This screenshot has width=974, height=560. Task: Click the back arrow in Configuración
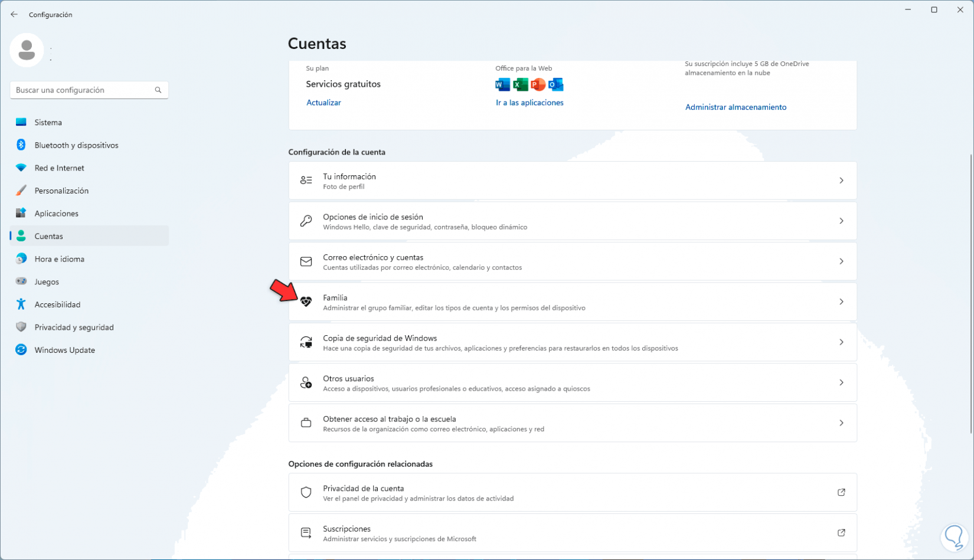(14, 14)
